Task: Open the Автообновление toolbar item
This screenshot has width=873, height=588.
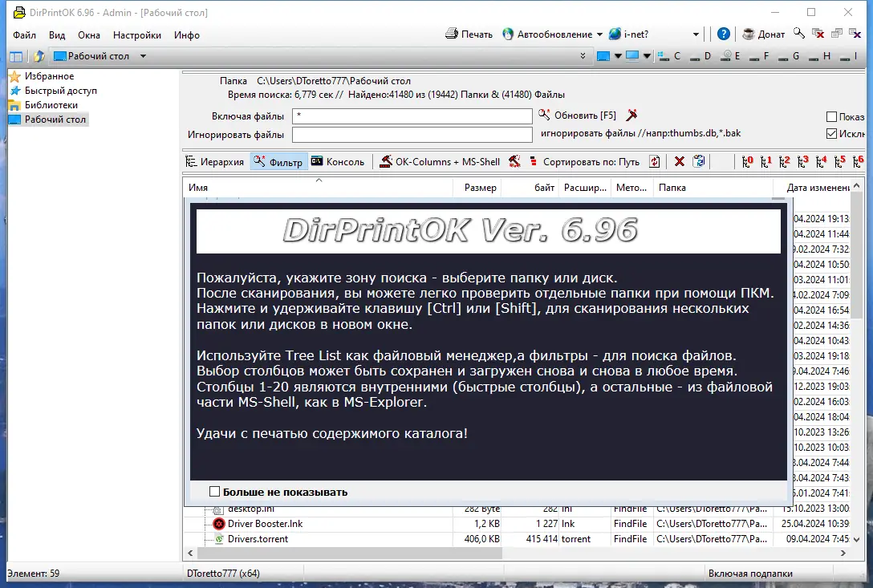Action: point(548,34)
